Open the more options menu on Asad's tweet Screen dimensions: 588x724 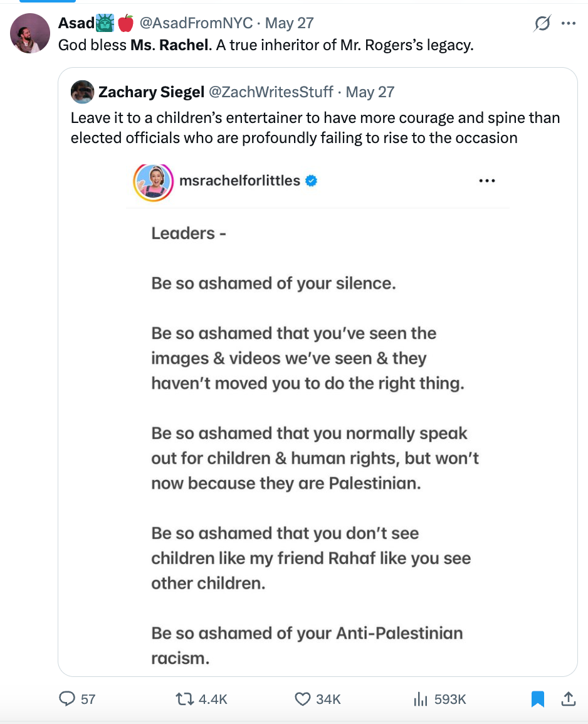coord(569,23)
